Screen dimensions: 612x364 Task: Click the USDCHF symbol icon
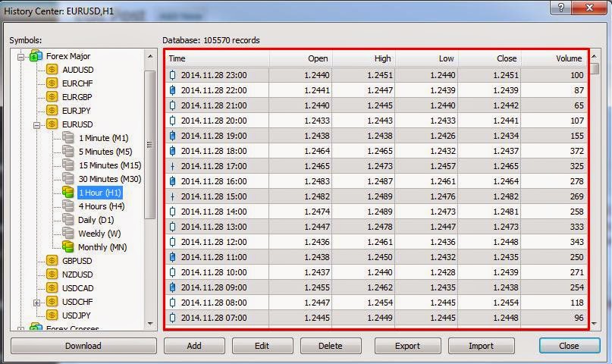point(52,302)
